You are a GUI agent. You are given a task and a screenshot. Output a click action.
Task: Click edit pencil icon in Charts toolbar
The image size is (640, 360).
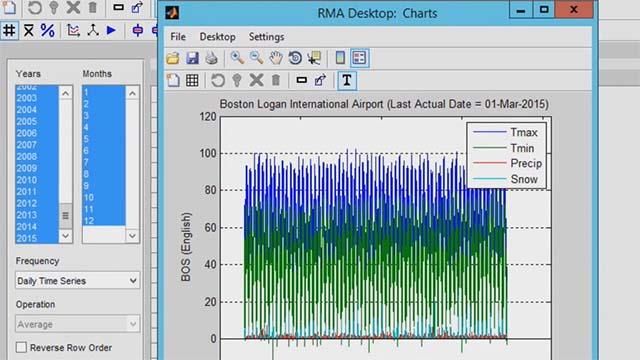(x=321, y=80)
